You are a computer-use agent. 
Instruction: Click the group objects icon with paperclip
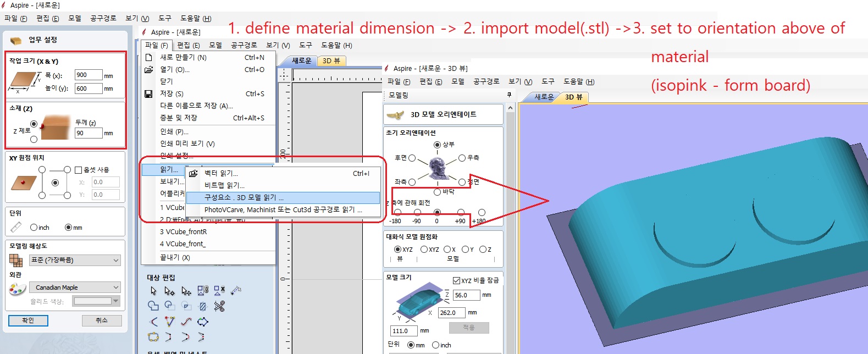point(203,290)
